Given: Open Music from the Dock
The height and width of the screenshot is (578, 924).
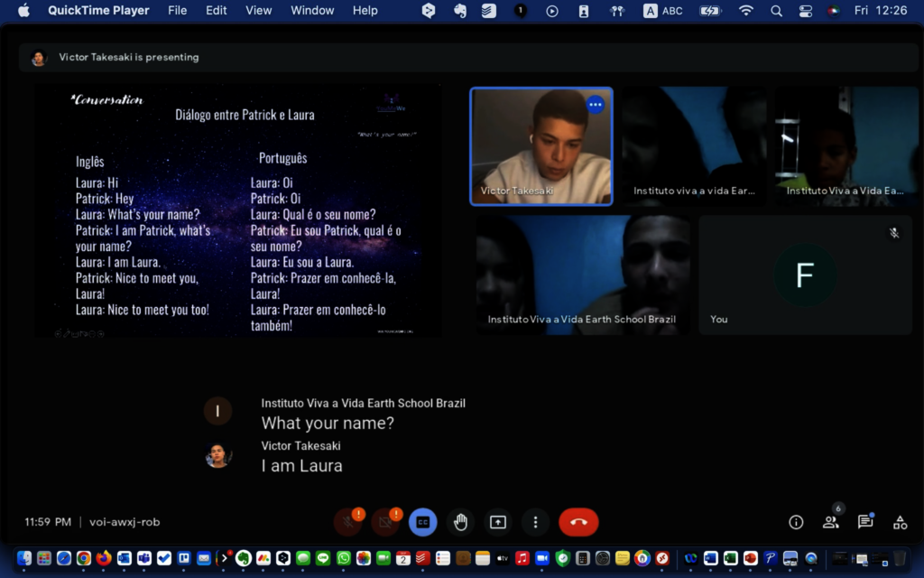Looking at the screenshot, I should click(x=522, y=558).
